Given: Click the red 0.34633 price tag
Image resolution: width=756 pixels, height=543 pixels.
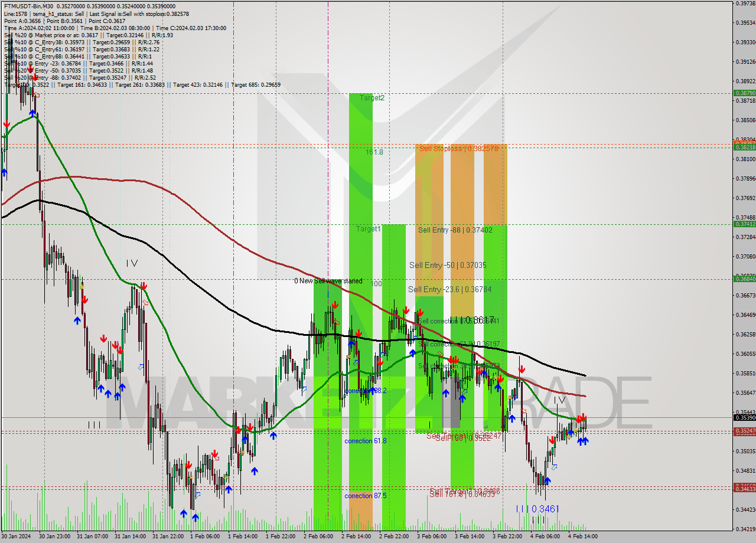Looking at the screenshot, I should pos(744,489).
